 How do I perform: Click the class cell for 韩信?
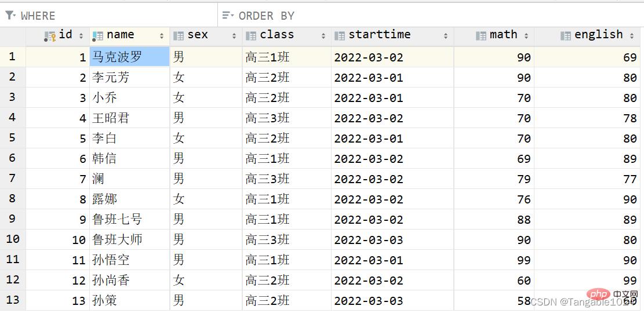tap(286, 158)
